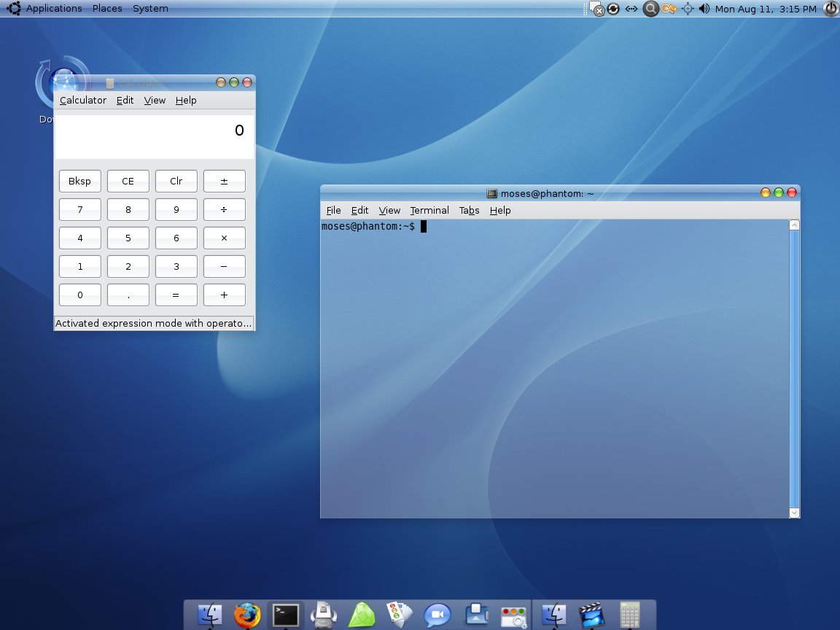
Task: Open the View menu in terminal window
Action: coord(389,211)
